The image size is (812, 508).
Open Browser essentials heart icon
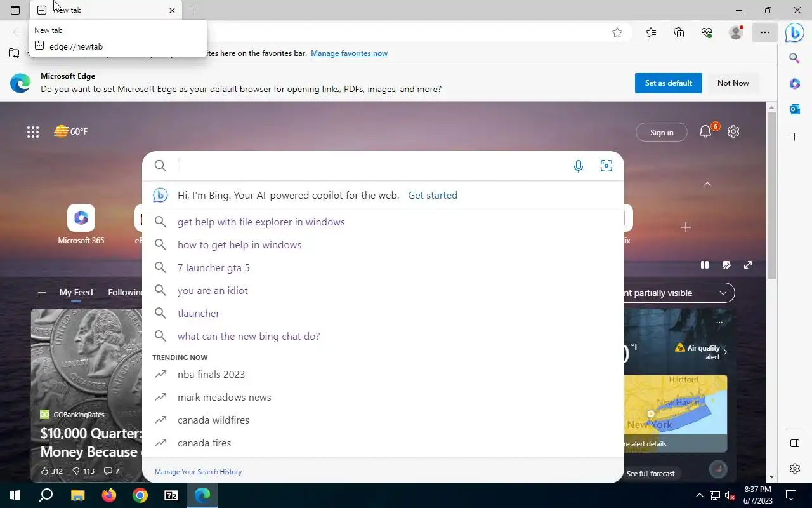[707, 32]
